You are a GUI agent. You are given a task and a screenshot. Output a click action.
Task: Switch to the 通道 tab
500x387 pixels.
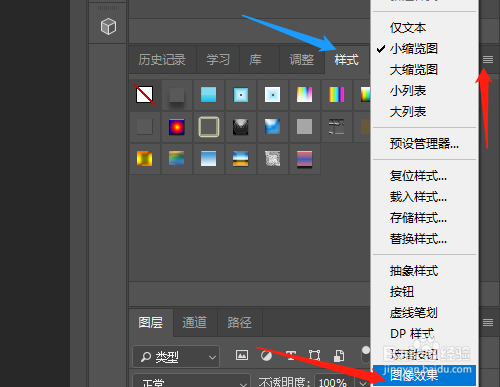(x=195, y=323)
